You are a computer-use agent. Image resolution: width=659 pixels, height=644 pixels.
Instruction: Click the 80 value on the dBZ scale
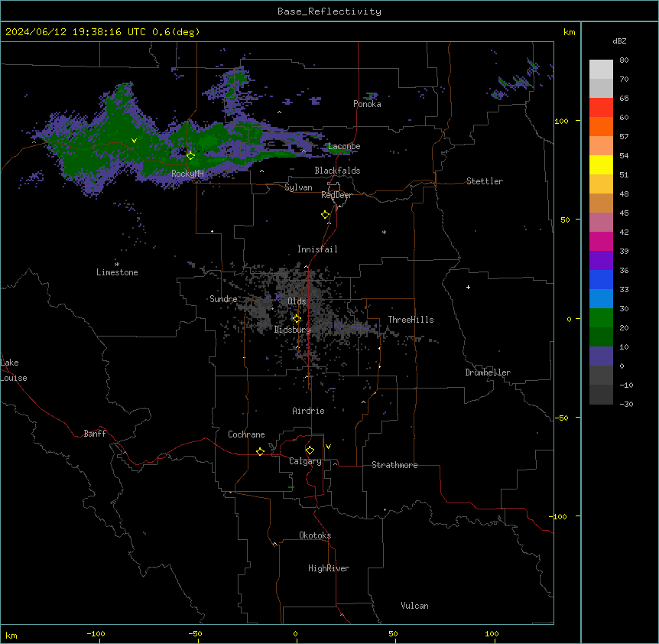pos(624,60)
